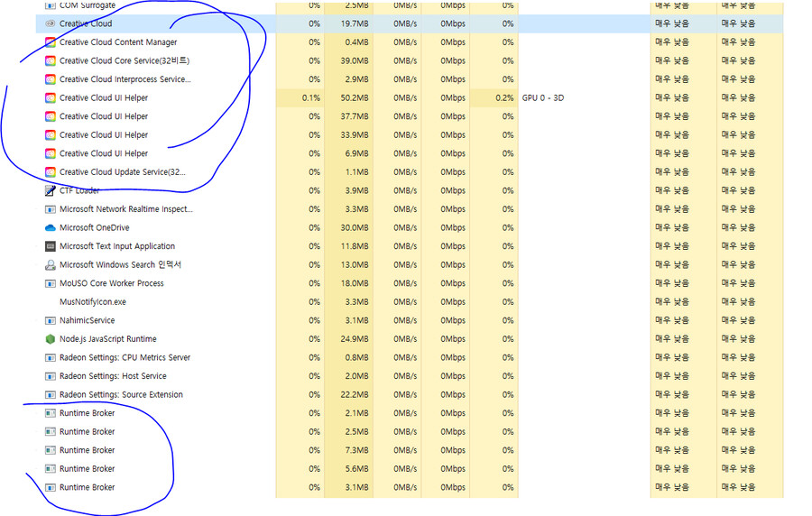
Task: Select the highlighted Creative Cloud process name
Action: click(x=86, y=23)
